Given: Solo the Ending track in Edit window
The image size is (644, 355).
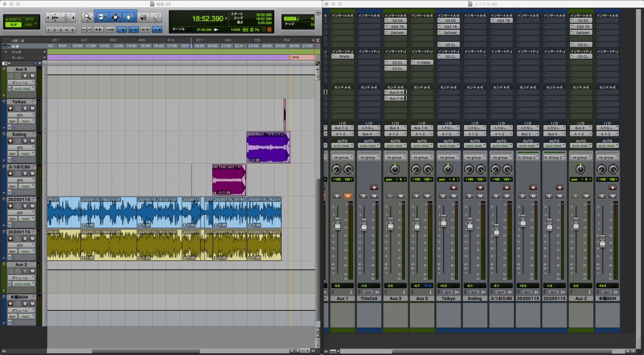Looking at the screenshot, I should click(x=25, y=141).
